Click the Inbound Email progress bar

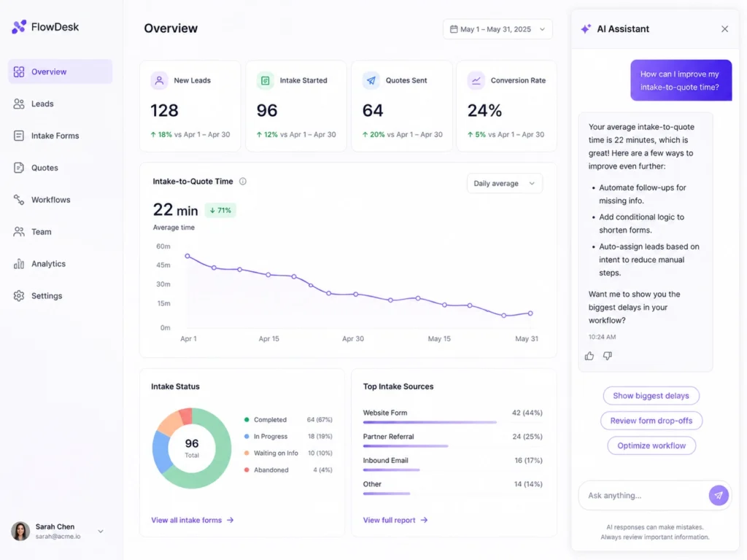pos(392,470)
